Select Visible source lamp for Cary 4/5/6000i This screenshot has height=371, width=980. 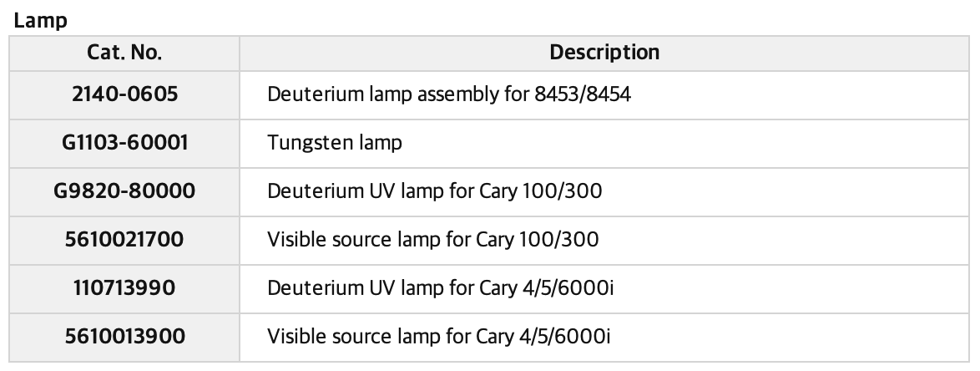coord(439,337)
